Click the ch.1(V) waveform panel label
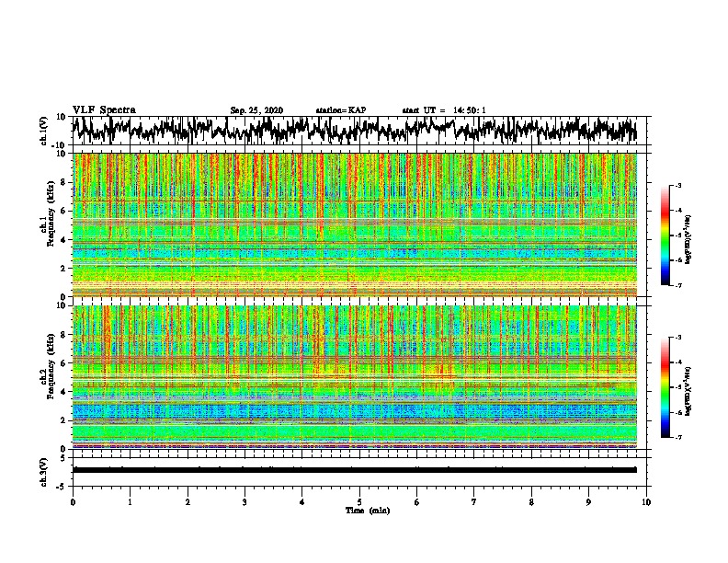This screenshot has height=563, width=728. pos(44,131)
